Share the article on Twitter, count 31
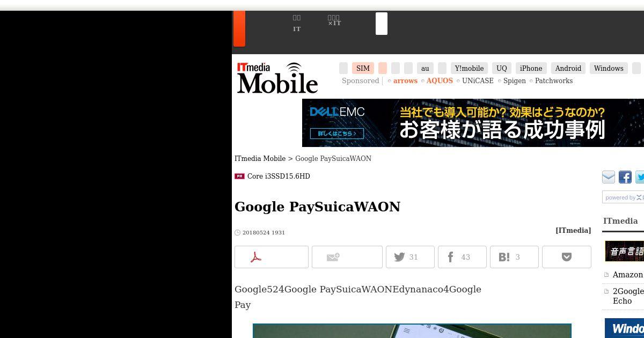 coord(410,257)
